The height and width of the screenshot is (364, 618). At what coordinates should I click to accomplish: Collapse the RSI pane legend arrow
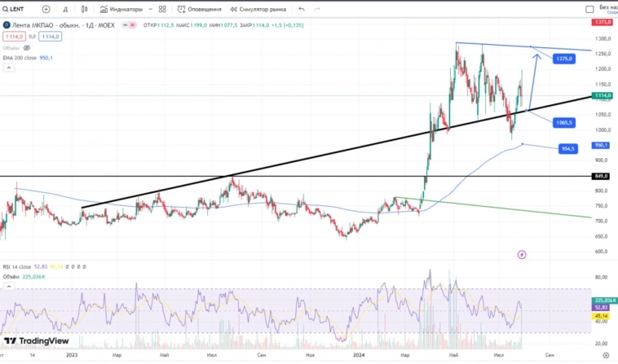click(x=9, y=287)
